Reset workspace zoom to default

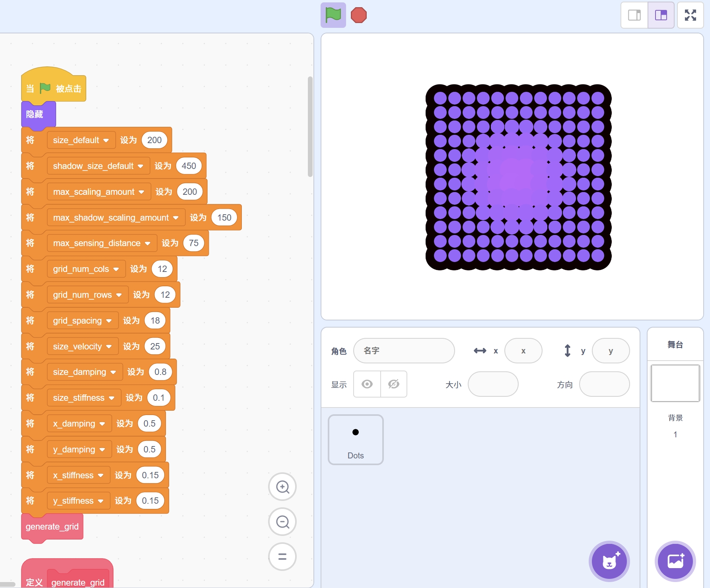coord(282,557)
